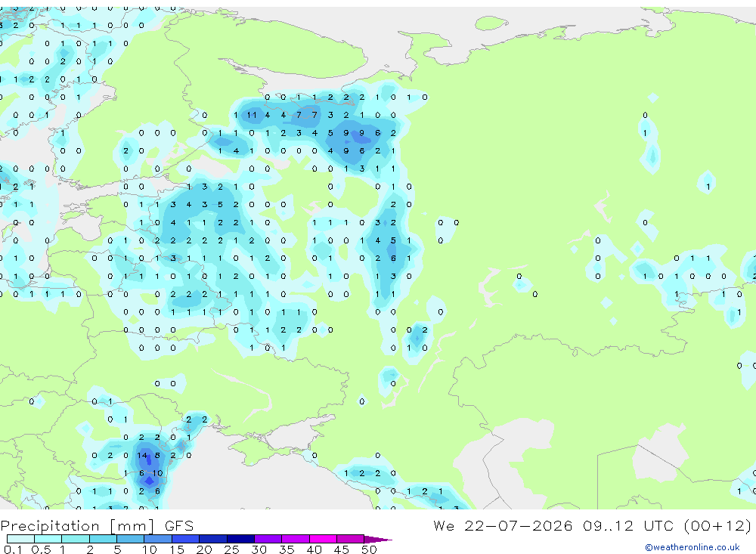Click the legend scale label '25'
The height and width of the screenshot is (554, 756).
231,549
